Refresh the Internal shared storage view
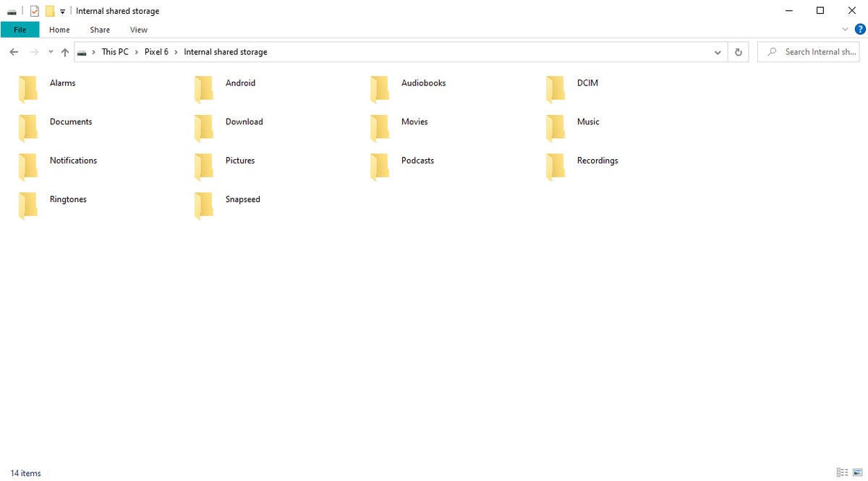The image size is (868, 481). pyautogui.click(x=738, y=52)
